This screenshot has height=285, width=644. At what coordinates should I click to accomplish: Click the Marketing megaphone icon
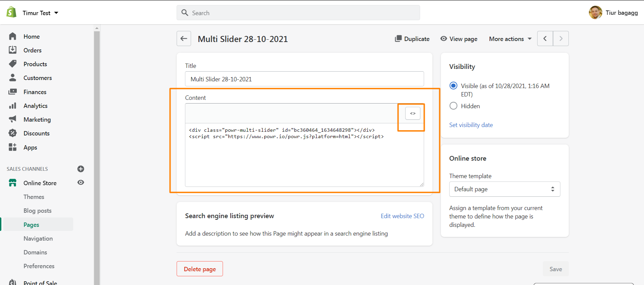(13, 119)
